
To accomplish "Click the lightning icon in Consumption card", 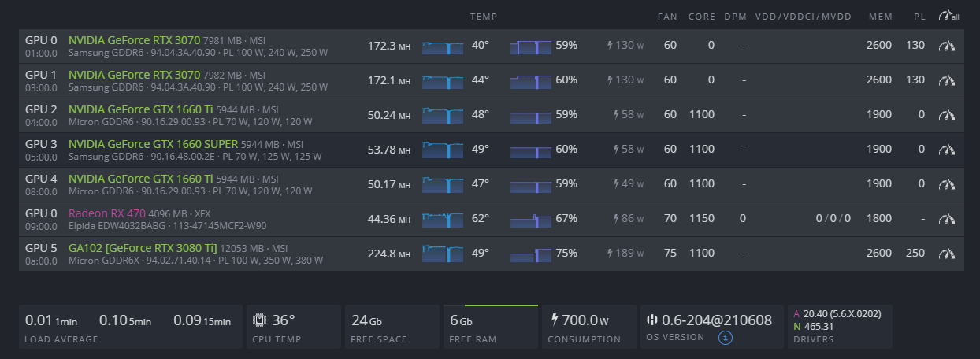I will pos(555,320).
